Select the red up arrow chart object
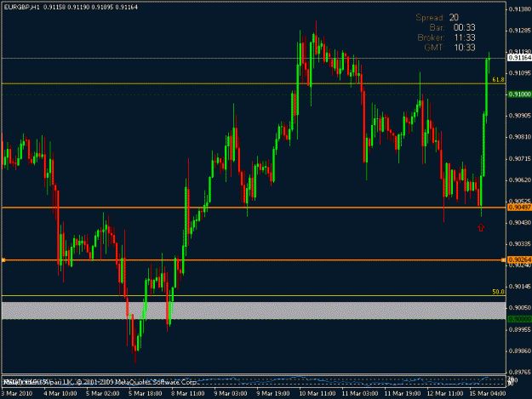This screenshot has width=532, height=399. pos(481,227)
